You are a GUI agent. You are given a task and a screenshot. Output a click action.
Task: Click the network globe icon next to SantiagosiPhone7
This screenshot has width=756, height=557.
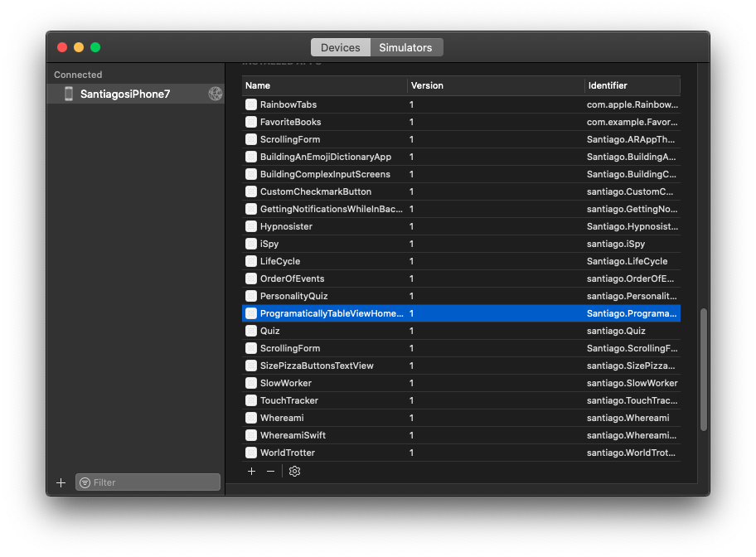tap(216, 94)
